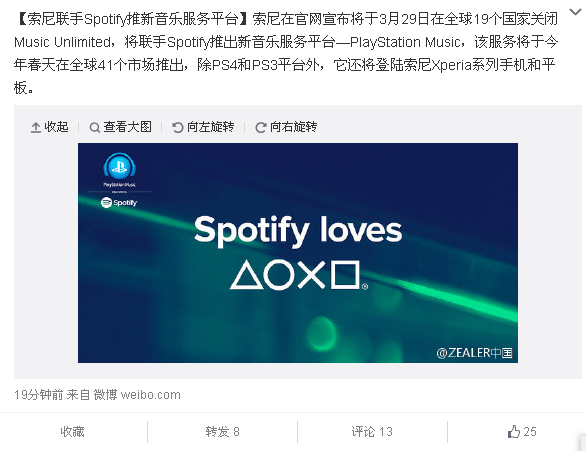
Task: Click the @ZEALER中国 watermark on image
Action: click(474, 353)
